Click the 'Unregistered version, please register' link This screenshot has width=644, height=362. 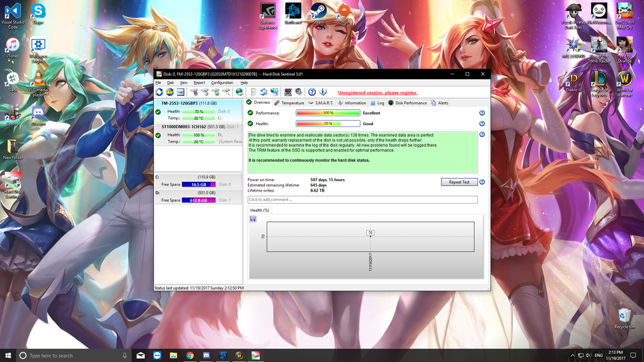(x=377, y=92)
